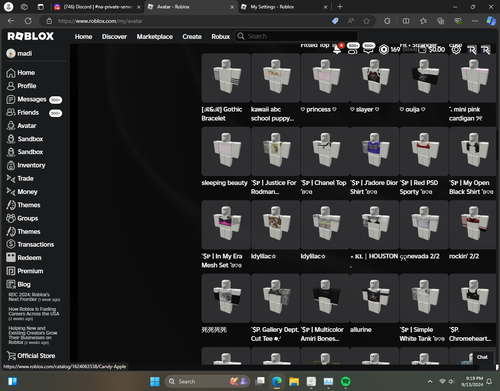
Task: Select the Jadore Dior Shirt thumbnail
Action: coord(374,151)
